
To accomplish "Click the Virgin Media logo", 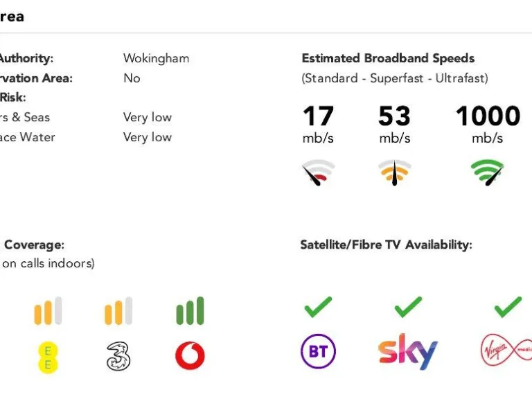I will [x=506, y=351].
